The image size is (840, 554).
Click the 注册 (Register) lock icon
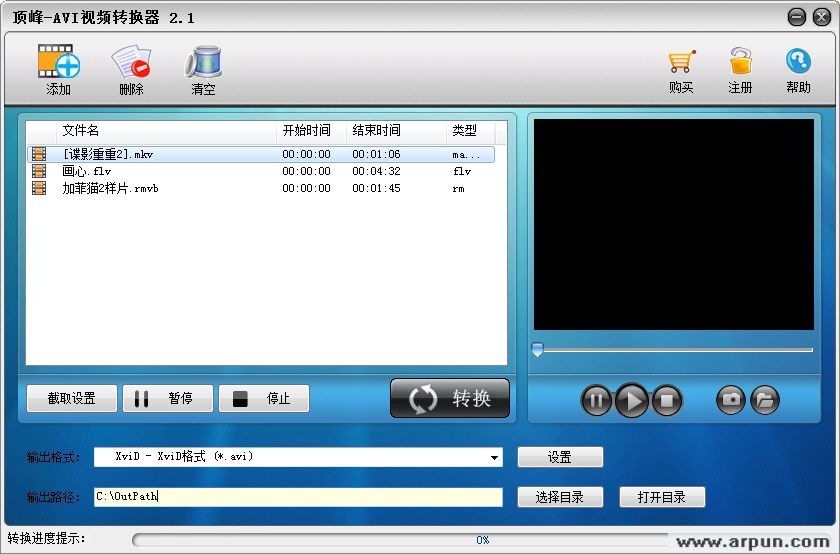pyautogui.click(x=740, y=63)
